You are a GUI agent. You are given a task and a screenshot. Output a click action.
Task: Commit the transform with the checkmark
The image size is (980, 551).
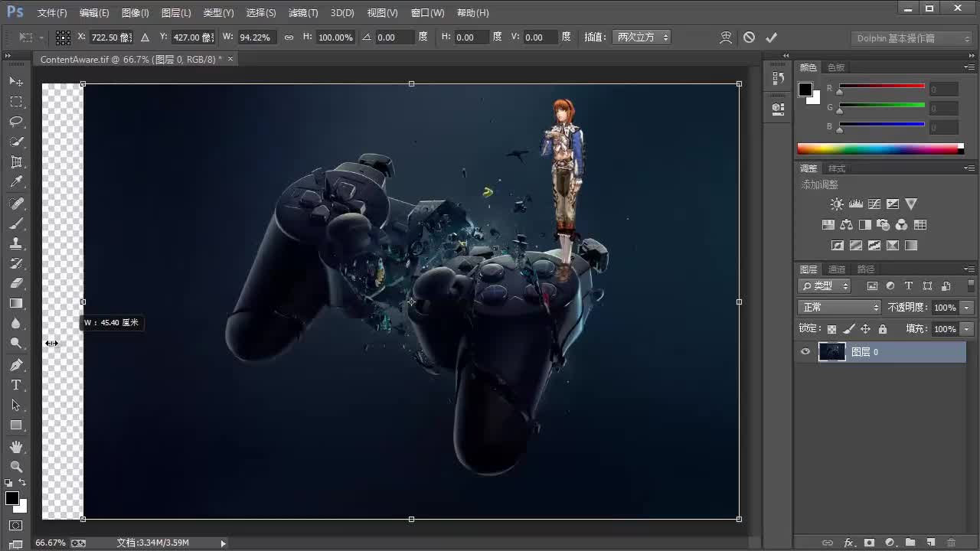coord(771,37)
